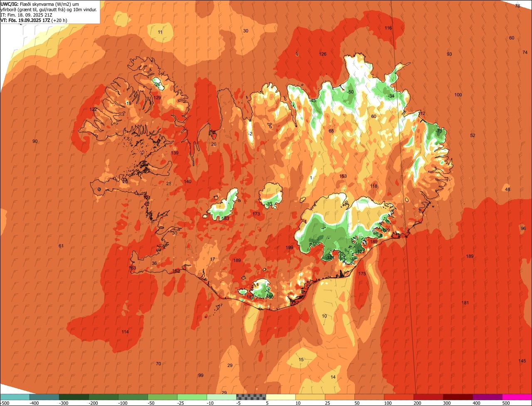532x406 pixels.
Task: Click the light teal -500 legend swatch
Action: click(15, 397)
